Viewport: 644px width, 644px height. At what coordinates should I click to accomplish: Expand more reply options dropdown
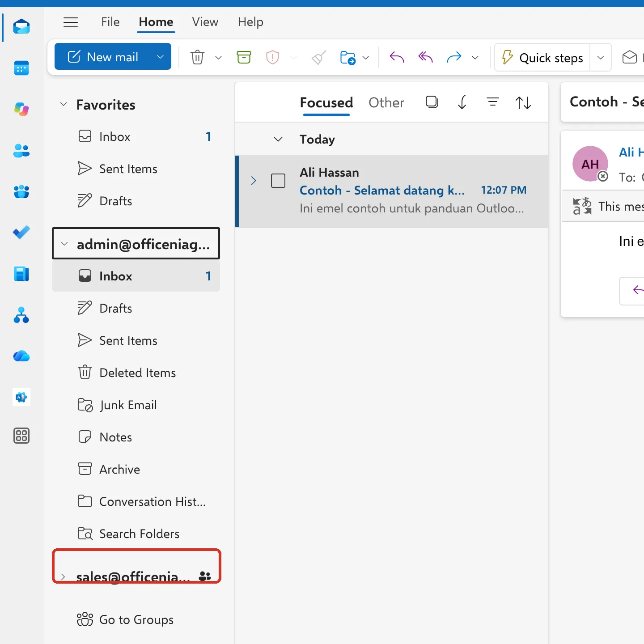click(475, 57)
